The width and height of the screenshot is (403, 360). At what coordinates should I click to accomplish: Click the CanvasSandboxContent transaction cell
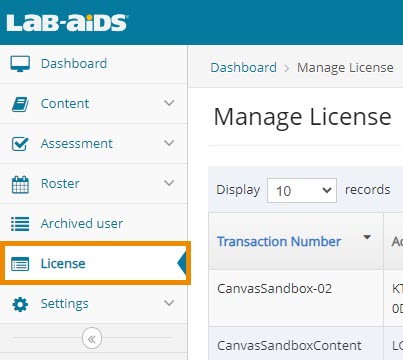296,343
